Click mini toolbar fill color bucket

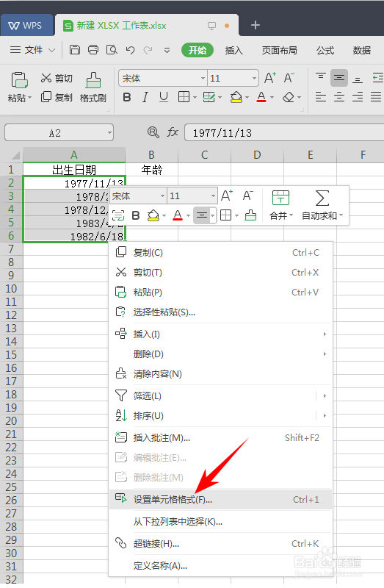pyautogui.click(x=153, y=215)
